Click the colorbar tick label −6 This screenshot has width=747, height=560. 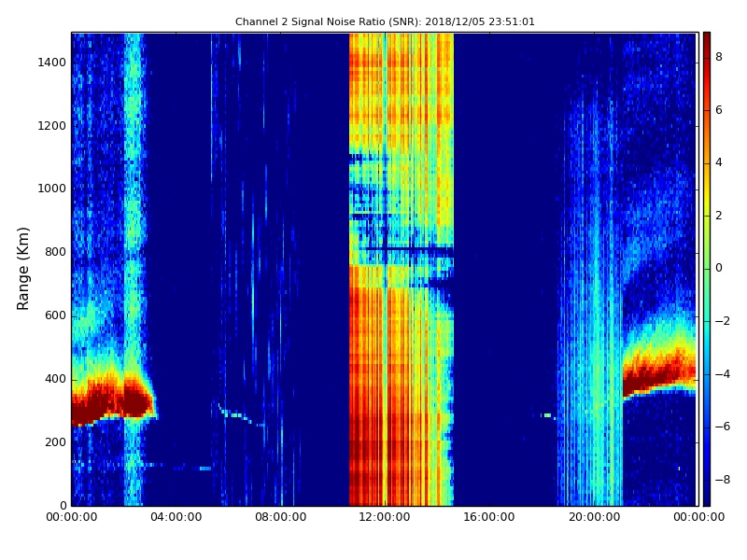723,427
